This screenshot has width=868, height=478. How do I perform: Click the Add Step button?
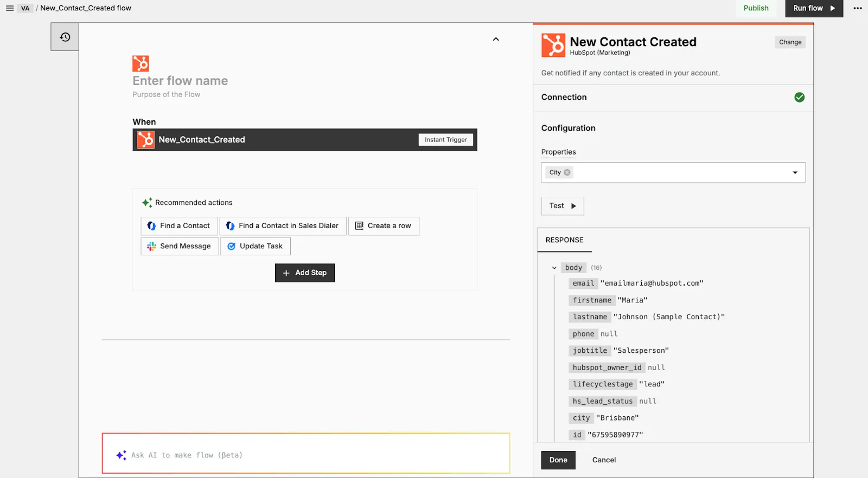point(305,273)
